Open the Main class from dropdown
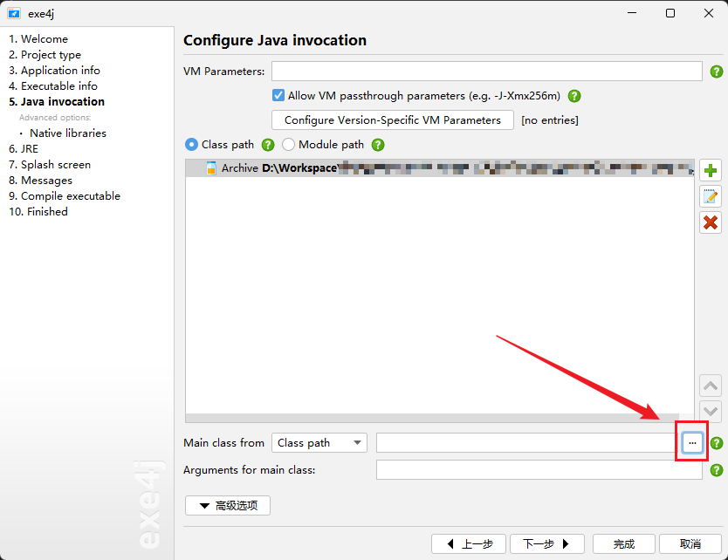Screen dimensions: 728x560 319,442
